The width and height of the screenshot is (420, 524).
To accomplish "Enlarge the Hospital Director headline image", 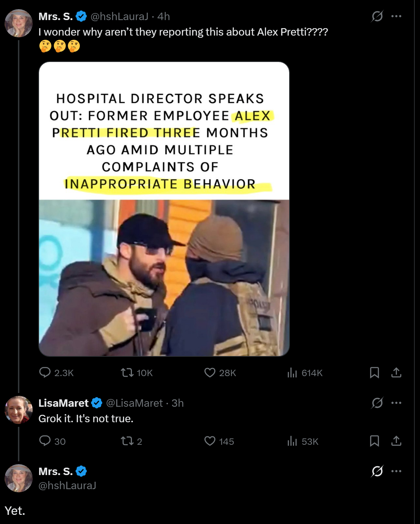I will tap(164, 209).
